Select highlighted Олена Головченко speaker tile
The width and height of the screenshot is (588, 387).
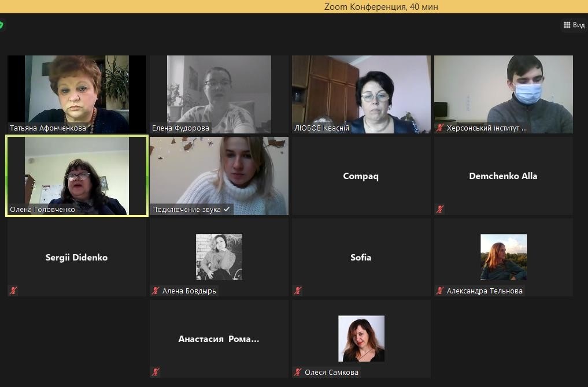tap(77, 176)
